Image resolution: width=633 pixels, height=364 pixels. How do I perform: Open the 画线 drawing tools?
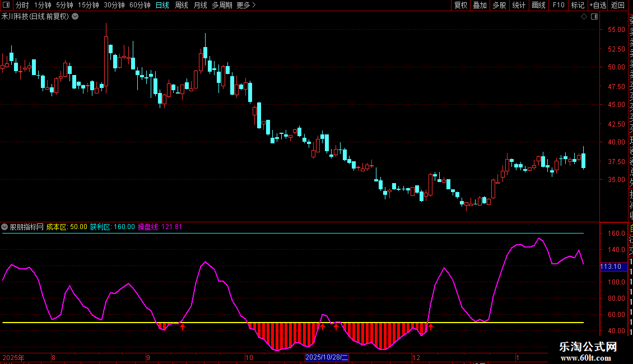coord(538,5)
